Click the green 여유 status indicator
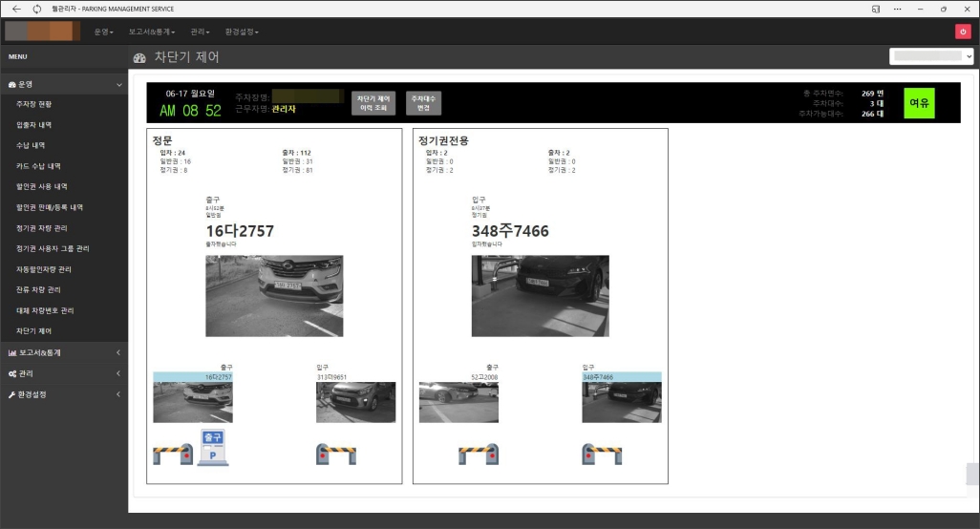Screen dimensions: 980x529 919,103
